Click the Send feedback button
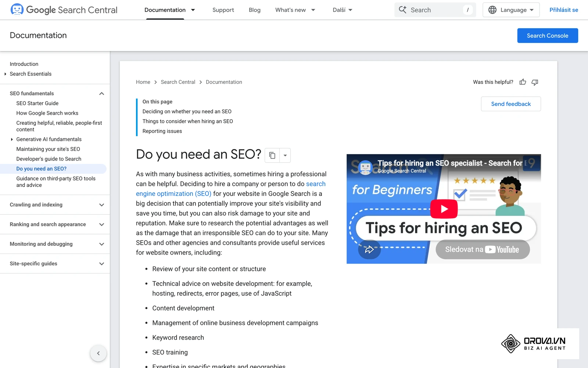This screenshot has height=368, width=588. pos(511,104)
